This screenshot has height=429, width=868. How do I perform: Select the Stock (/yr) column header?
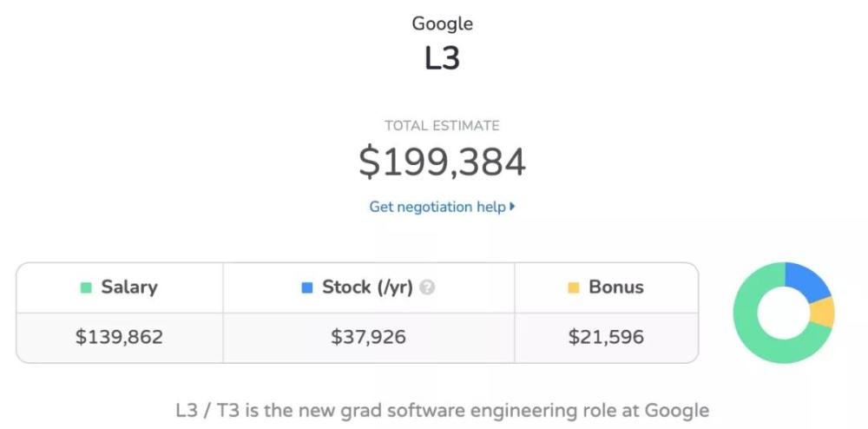(369, 287)
